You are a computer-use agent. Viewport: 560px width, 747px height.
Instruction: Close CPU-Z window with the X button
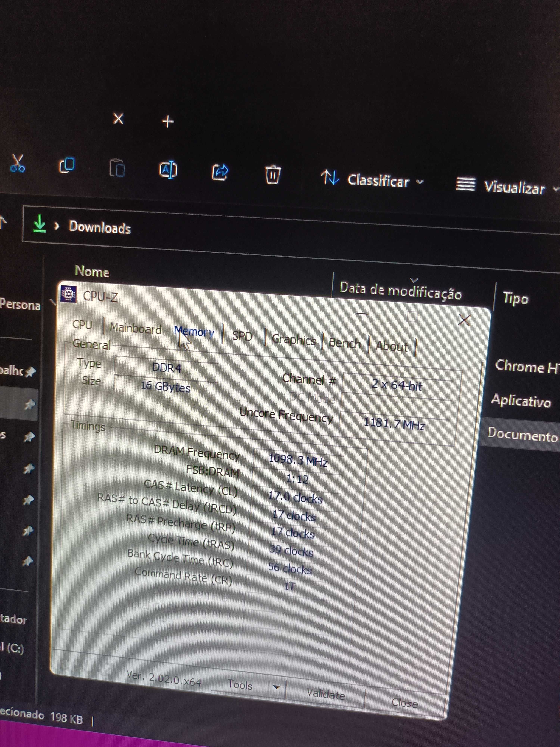tap(464, 320)
